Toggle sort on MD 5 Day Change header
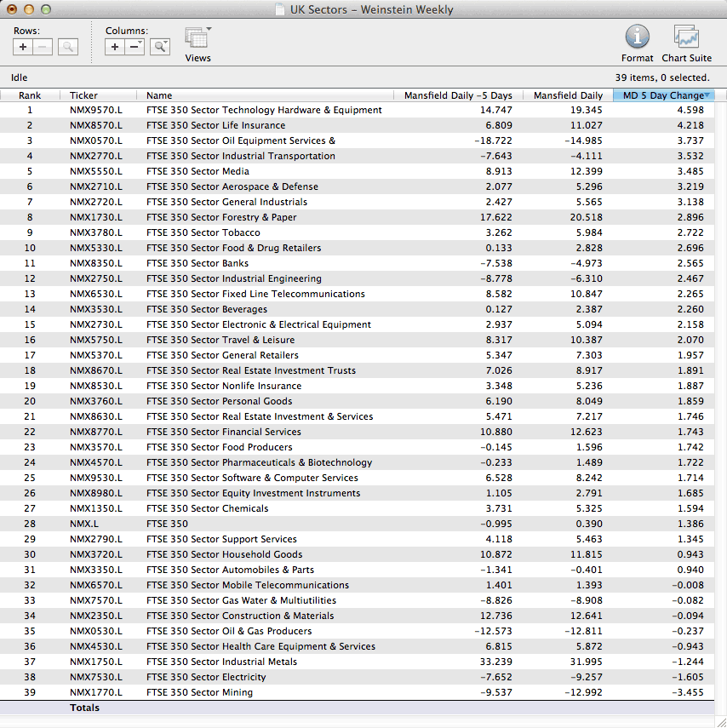The image size is (727, 728). click(663, 95)
